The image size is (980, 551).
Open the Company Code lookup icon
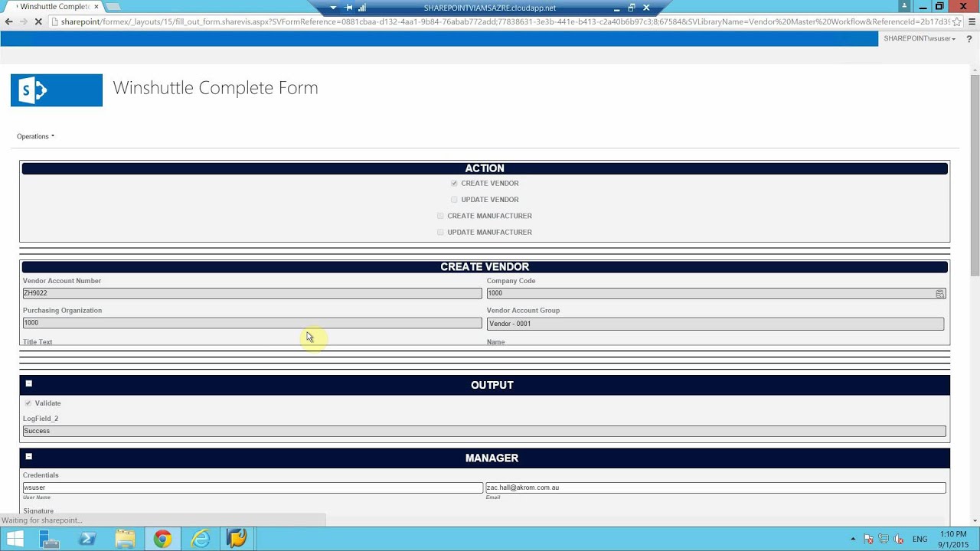(939, 294)
